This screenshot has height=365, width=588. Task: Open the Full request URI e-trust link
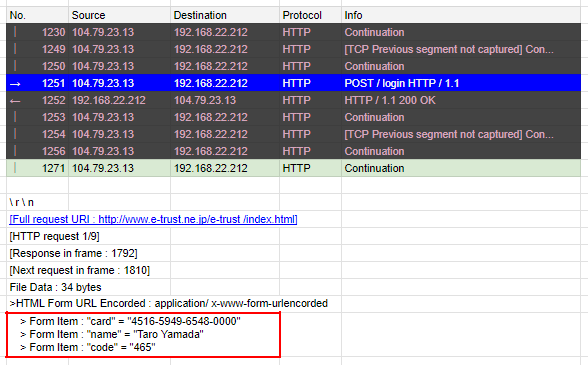pyautogui.click(x=153, y=219)
